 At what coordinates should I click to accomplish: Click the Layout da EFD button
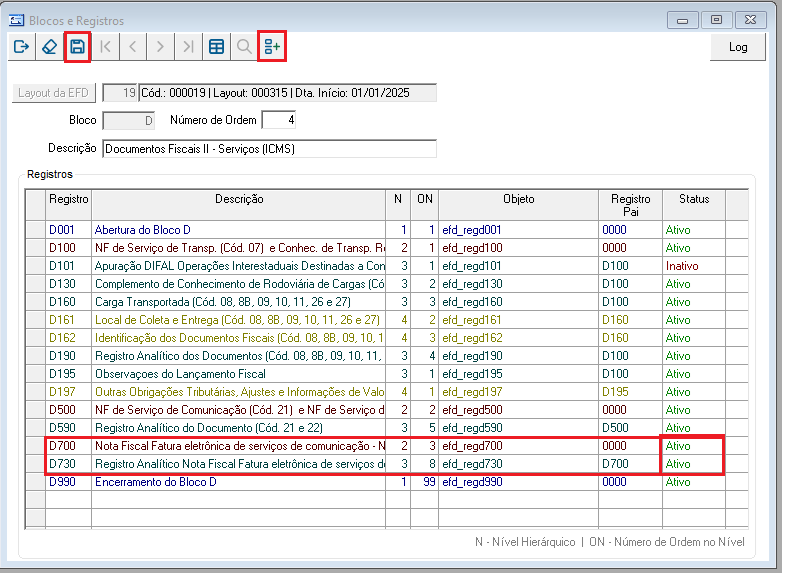click(x=53, y=93)
